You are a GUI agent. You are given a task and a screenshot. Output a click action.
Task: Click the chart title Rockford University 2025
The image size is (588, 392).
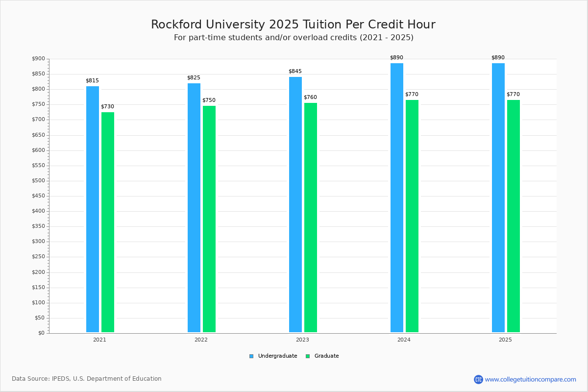(x=293, y=24)
